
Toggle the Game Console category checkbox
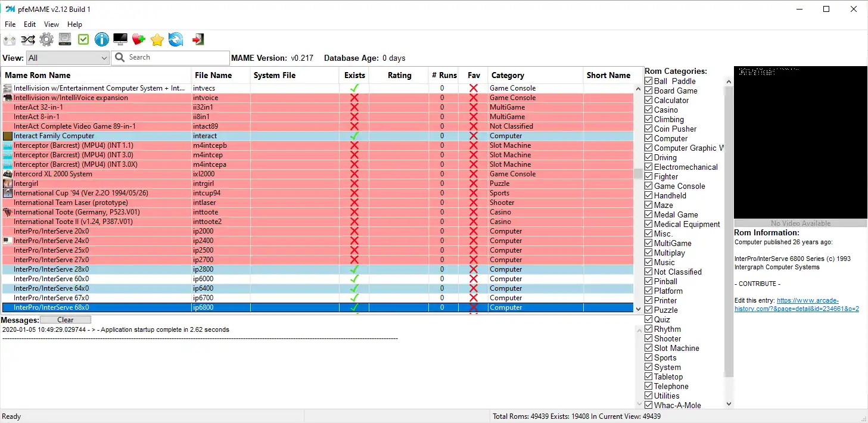(649, 186)
